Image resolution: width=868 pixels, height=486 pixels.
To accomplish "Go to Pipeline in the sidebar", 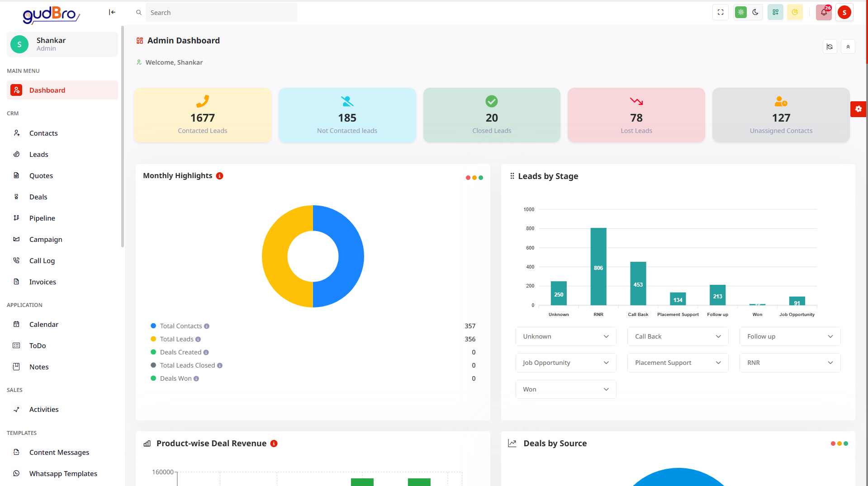I will (x=42, y=218).
